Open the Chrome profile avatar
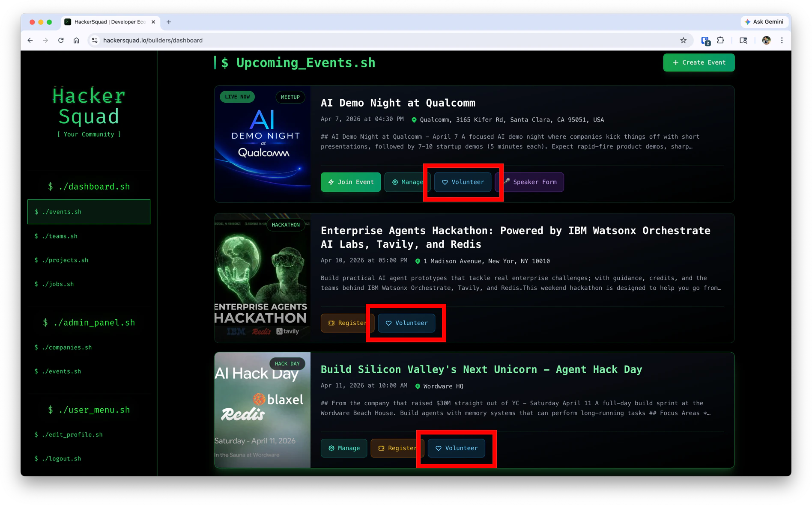 coord(766,40)
